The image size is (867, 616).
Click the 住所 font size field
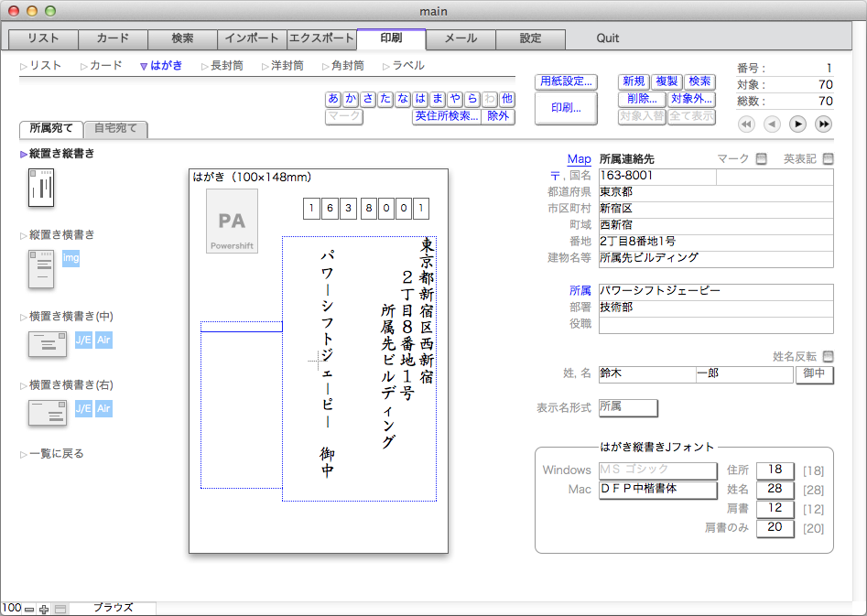pyautogui.click(x=775, y=470)
